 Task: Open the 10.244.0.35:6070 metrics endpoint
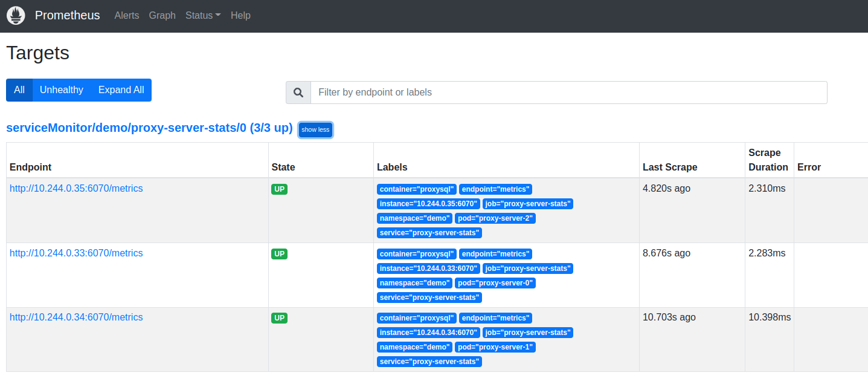76,189
